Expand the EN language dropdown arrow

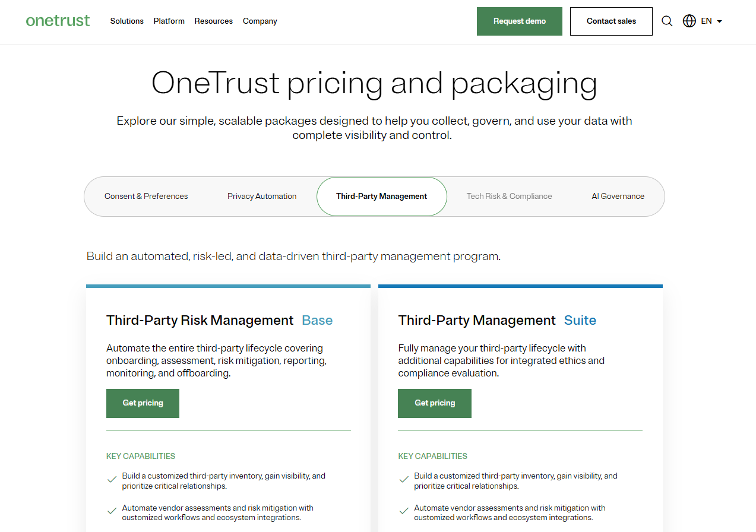click(x=720, y=21)
